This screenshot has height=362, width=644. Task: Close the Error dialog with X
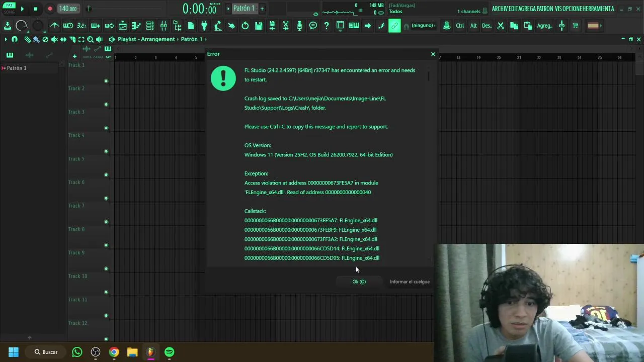coord(433,54)
